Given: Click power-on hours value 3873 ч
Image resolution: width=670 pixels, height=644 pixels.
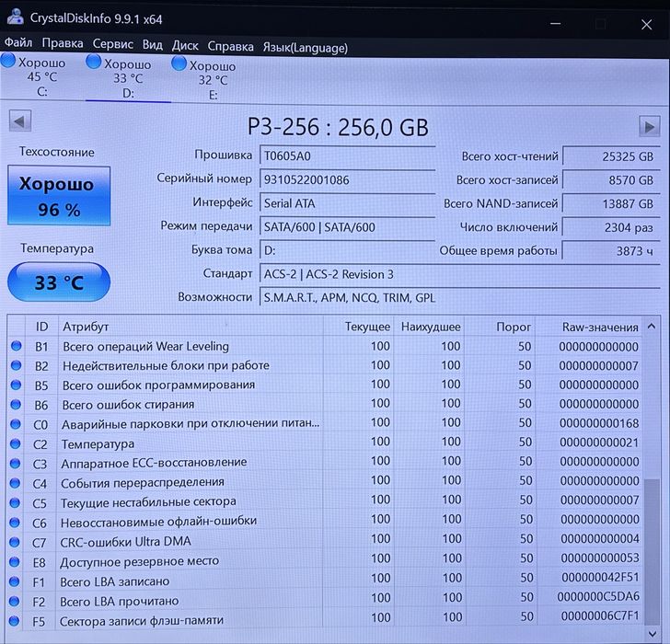Looking at the screenshot, I should point(611,250).
